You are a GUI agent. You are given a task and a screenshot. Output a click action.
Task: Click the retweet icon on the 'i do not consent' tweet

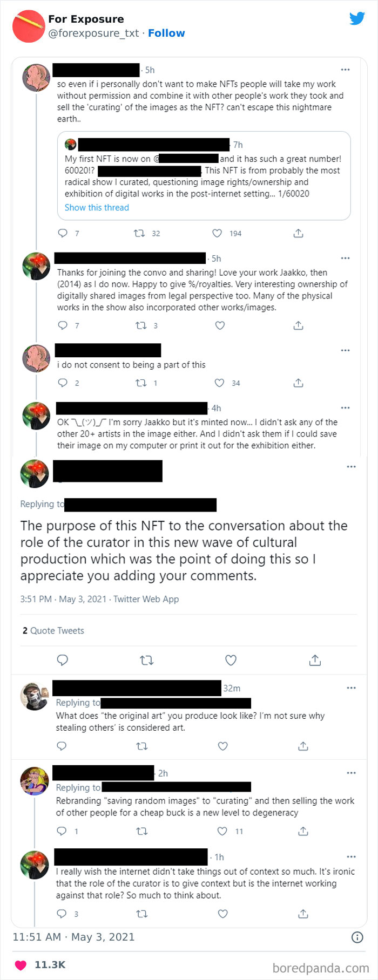[x=140, y=383]
